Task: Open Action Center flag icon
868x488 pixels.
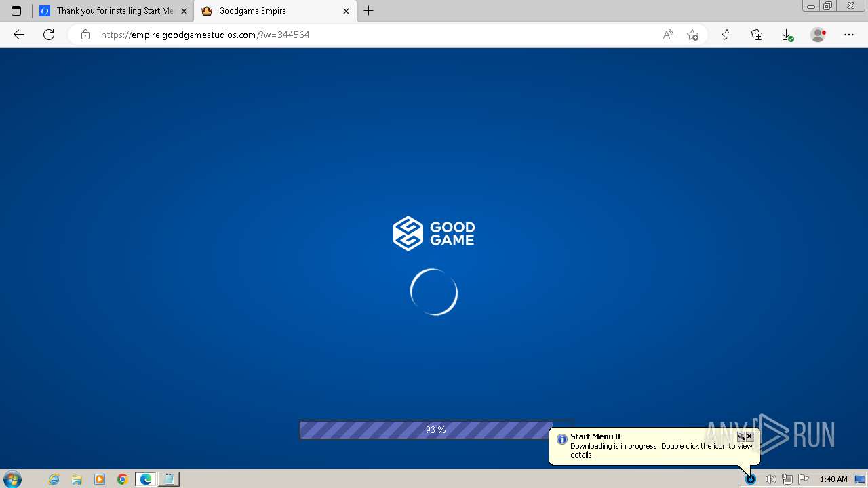Action: (804, 479)
